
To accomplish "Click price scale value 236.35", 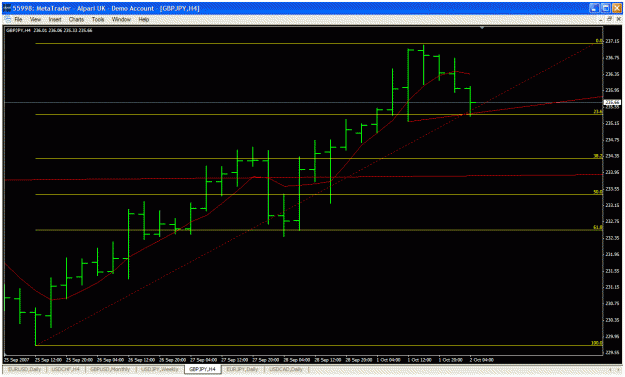I will (612, 74).
